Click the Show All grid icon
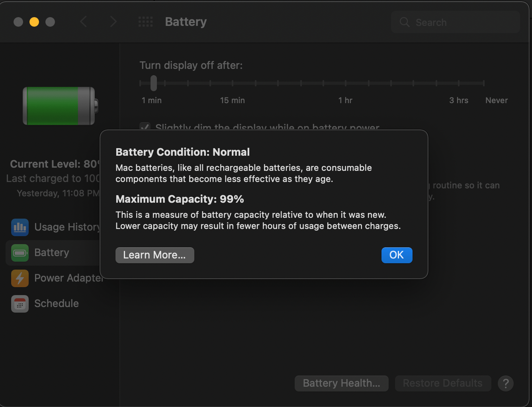This screenshot has width=532, height=407. click(145, 22)
